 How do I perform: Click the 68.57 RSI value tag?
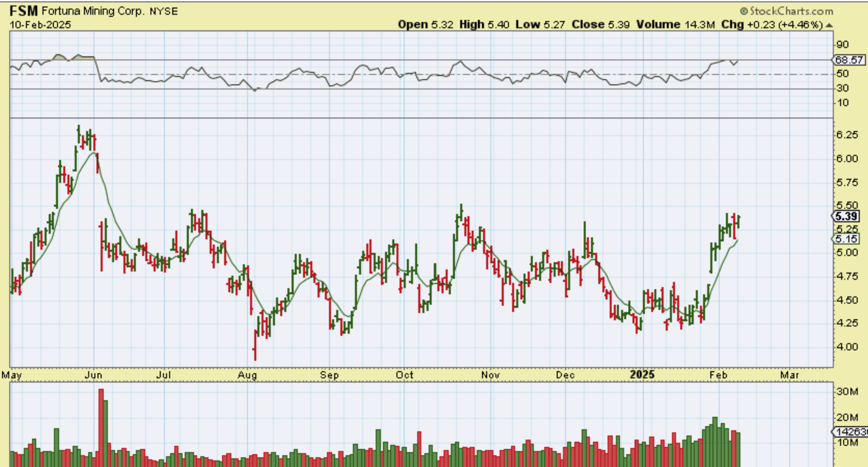pos(850,60)
